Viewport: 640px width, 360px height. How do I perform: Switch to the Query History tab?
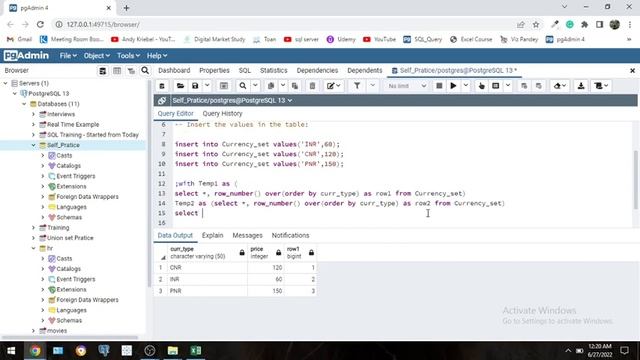(x=222, y=113)
